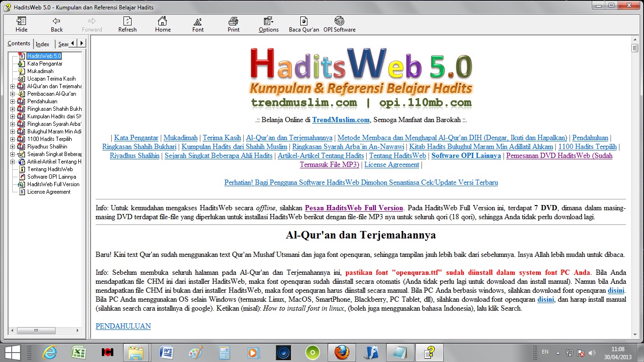Image resolution: width=644 pixels, height=362 pixels.
Task: Expand 1100 Hadits Terpilih tree node
Action: (x=12, y=139)
